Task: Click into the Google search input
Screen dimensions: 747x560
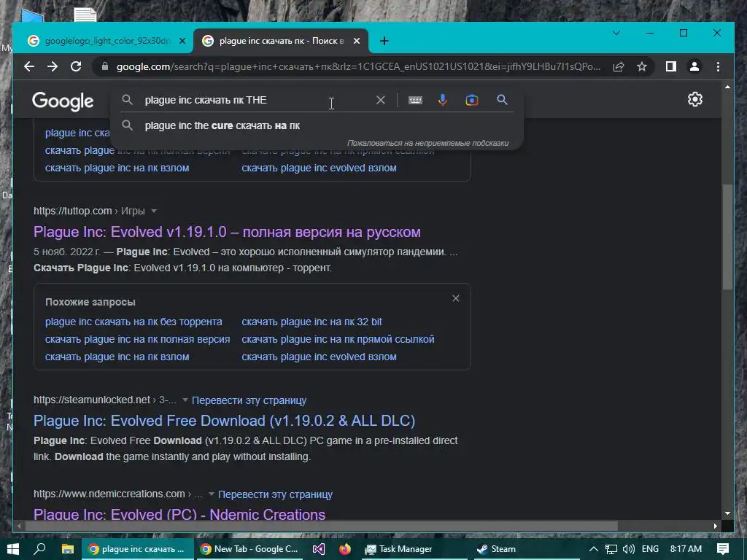Action: tap(258, 100)
